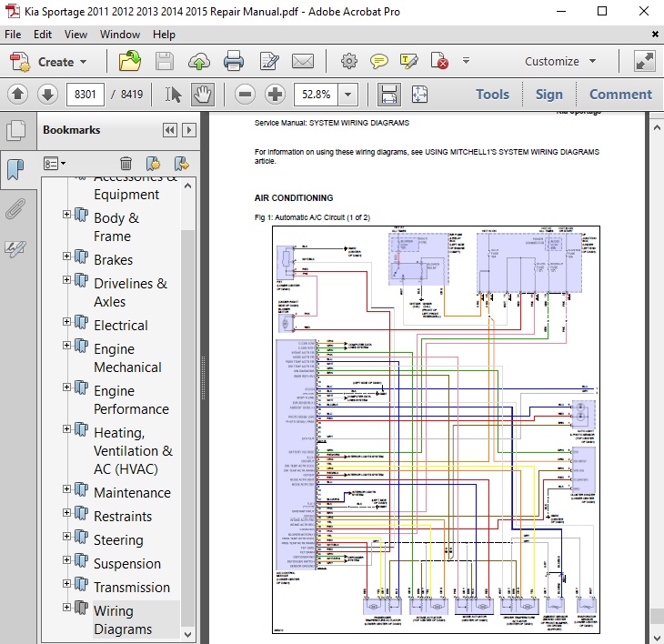Delete selected bookmark with trash icon

126,164
